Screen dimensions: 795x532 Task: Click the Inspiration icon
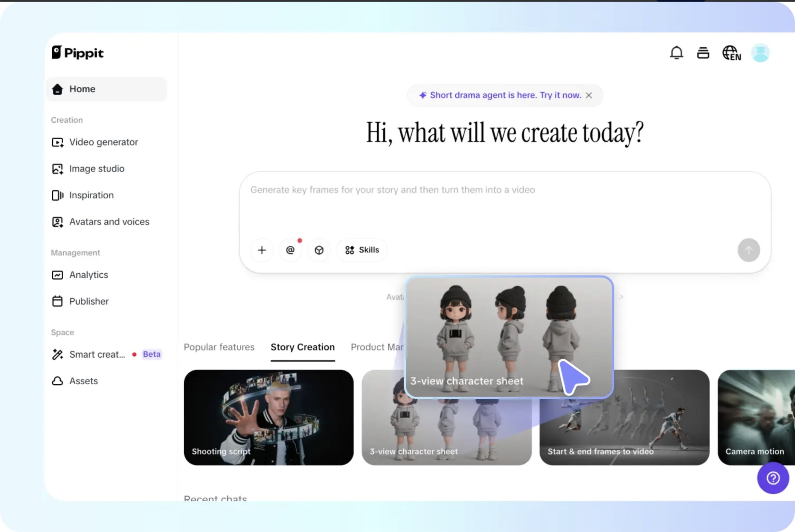57,195
